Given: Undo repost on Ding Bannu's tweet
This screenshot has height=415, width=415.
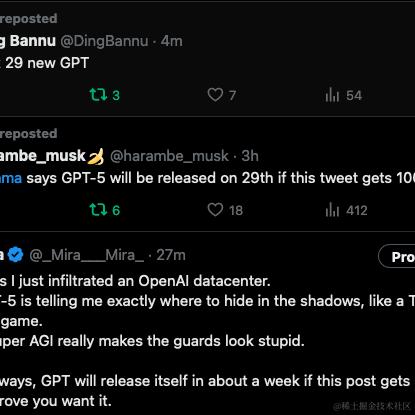Looking at the screenshot, I should coord(104,95).
